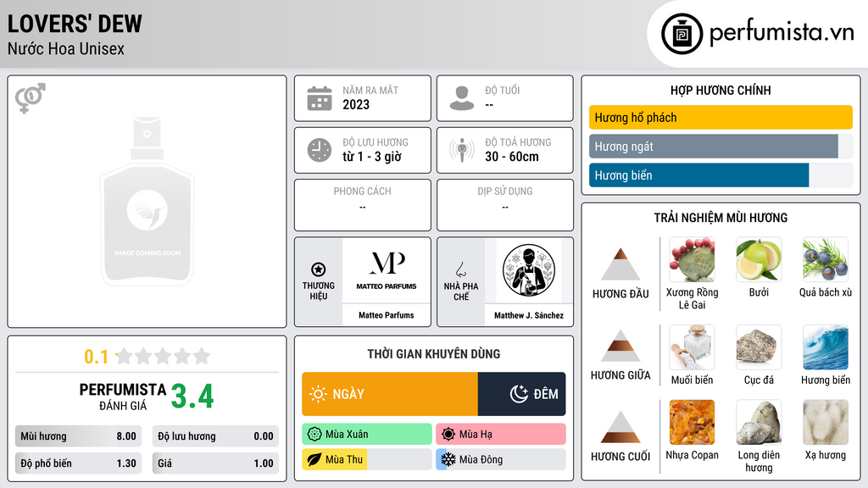Click the green 3.4 Perfumista rating
868x488 pixels.
(192, 396)
